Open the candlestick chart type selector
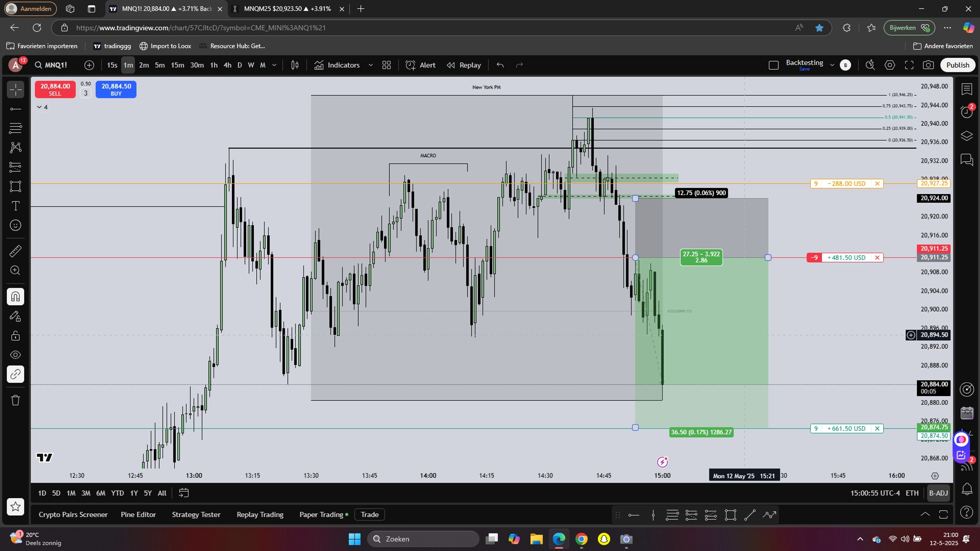980x551 pixels. 295,65
